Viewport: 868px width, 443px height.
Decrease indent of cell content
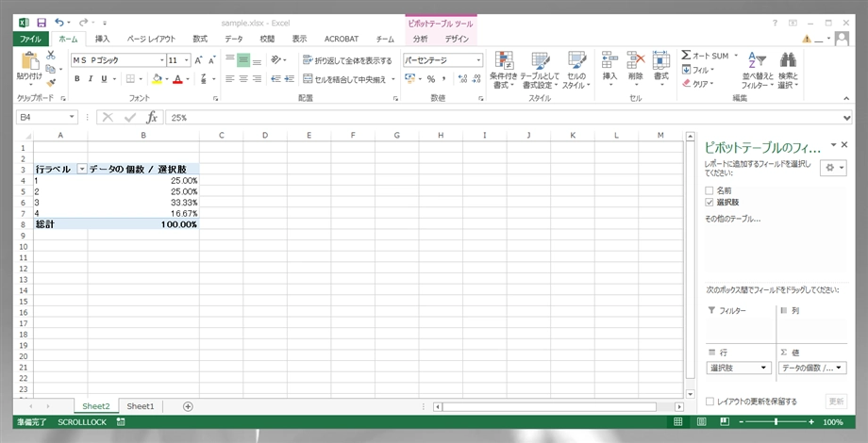275,79
